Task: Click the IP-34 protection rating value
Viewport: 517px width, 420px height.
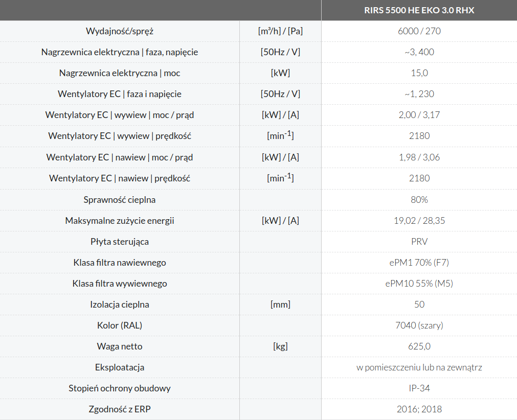Action: (x=419, y=388)
